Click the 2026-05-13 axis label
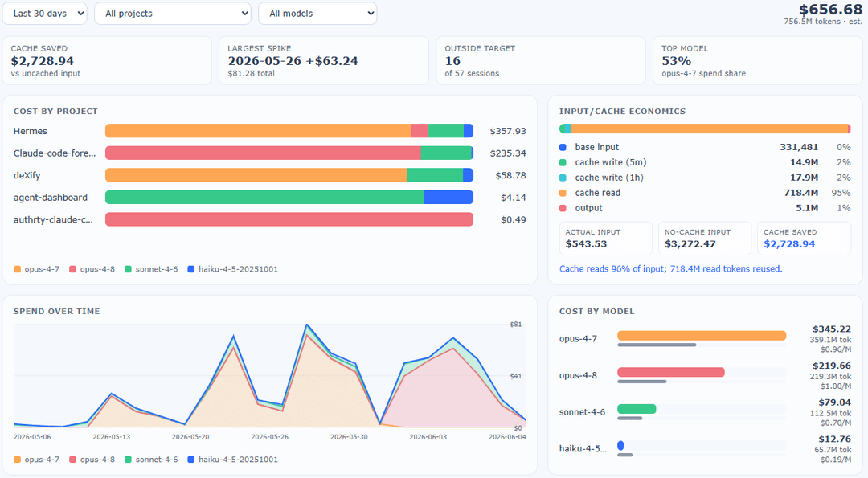This screenshot has width=868, height=478. point(111,437)
